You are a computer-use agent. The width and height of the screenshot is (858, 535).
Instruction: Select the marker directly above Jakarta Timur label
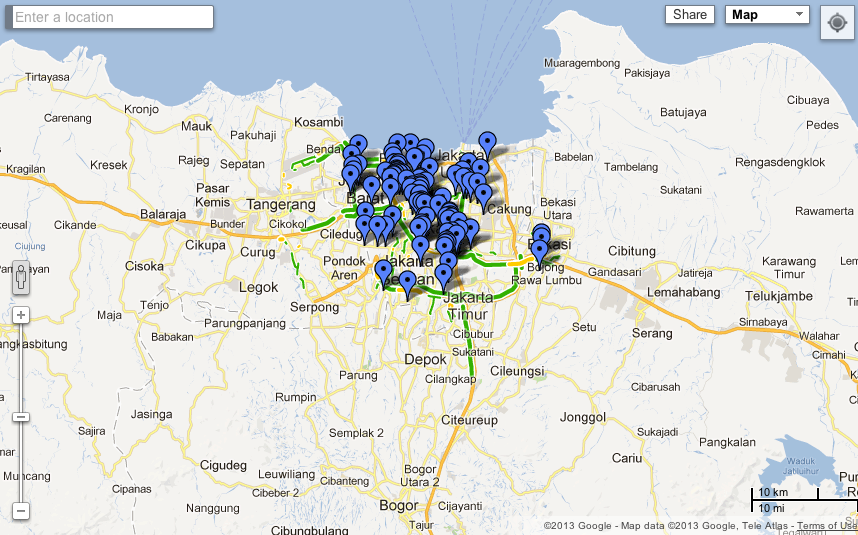(x=444, y=276)
